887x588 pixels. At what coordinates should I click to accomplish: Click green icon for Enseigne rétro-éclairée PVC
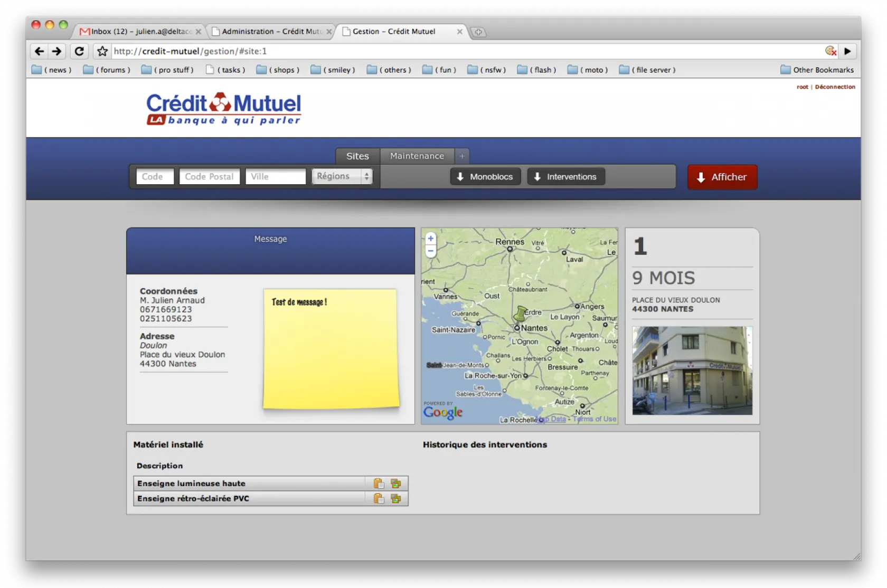[395, 498]
